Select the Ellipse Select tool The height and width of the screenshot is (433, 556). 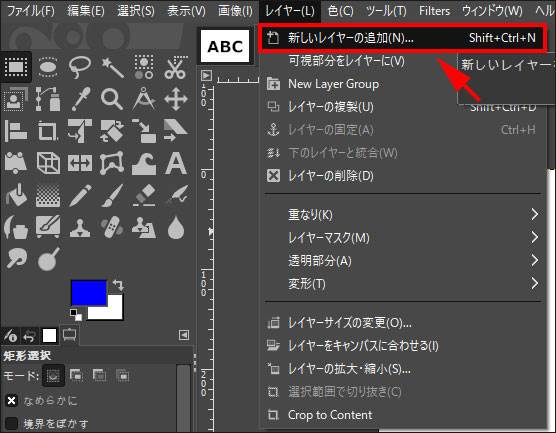coord(48,67)
